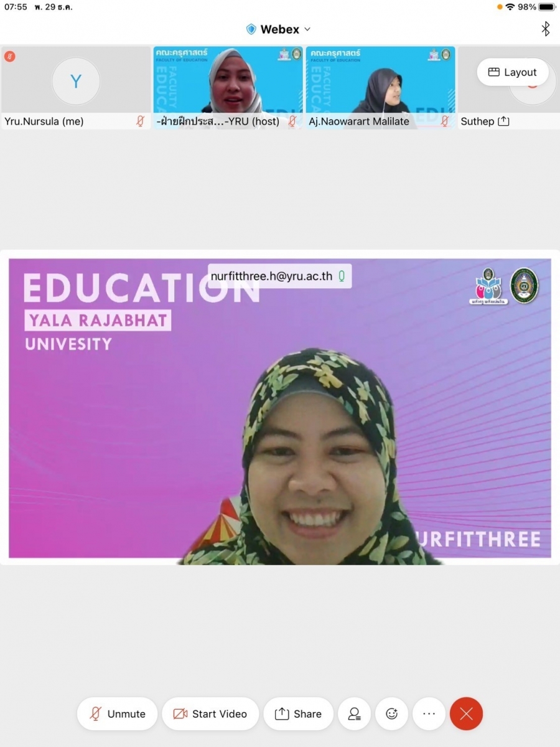Viewport: 560px width, 747px height.
Task: Tap the battery status indicator
Action: point(546,7)
